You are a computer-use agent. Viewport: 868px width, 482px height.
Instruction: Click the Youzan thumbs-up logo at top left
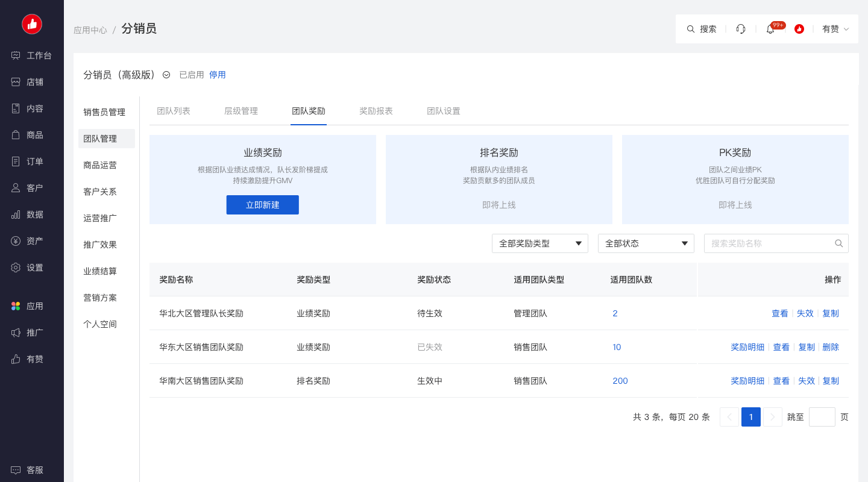pyautogui.click(x=32, y=24)
